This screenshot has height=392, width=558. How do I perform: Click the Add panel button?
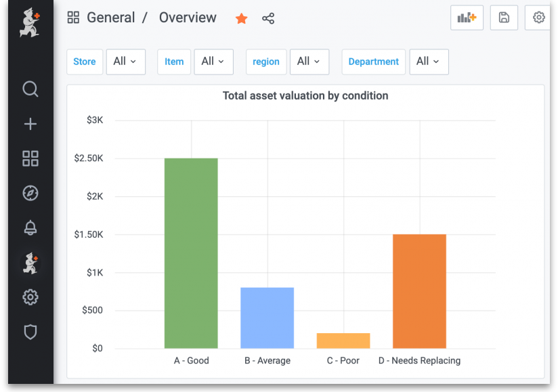(x=467, y=18)
